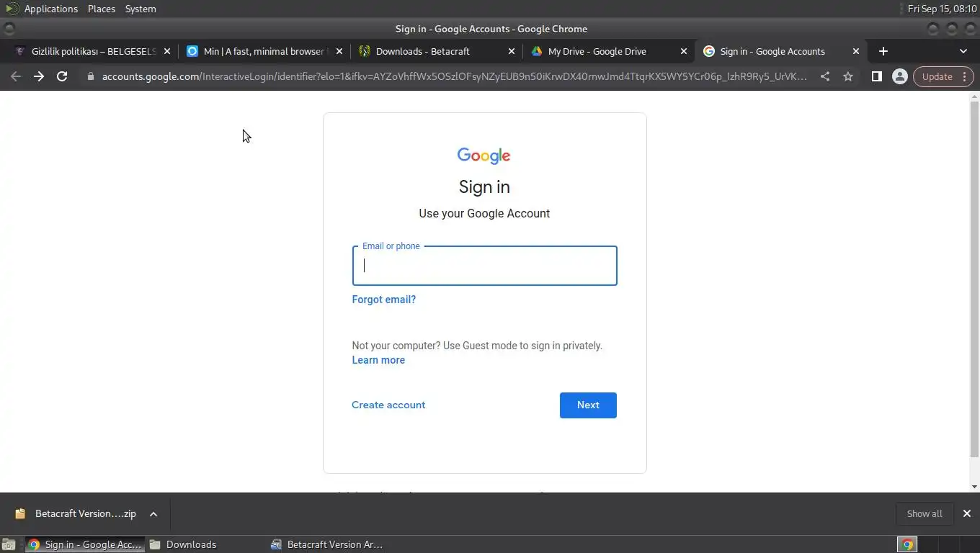Close the Downloads - Betacraft tab
The width and height of the screenshot is (980, 553).
[x=512, y=51]
